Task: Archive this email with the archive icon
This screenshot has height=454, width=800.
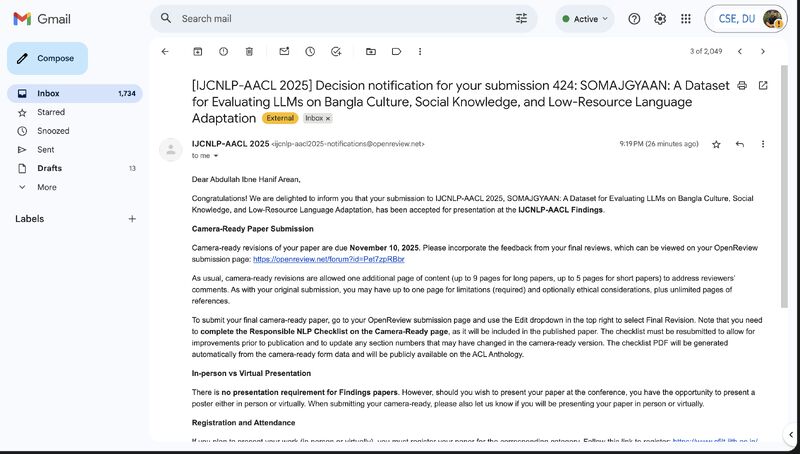Action: [197, 52]
